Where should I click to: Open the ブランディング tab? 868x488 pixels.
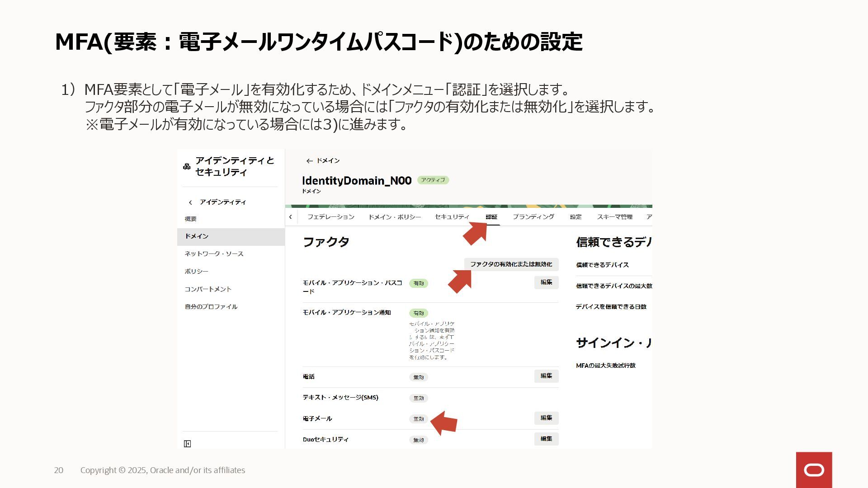pyautogui.click(x=533, y=217)
